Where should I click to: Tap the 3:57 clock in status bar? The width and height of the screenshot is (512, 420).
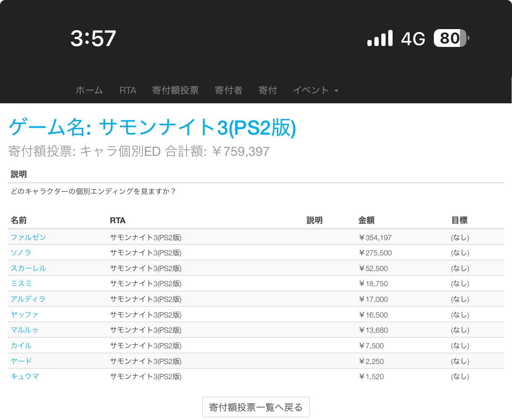point(93,38)
